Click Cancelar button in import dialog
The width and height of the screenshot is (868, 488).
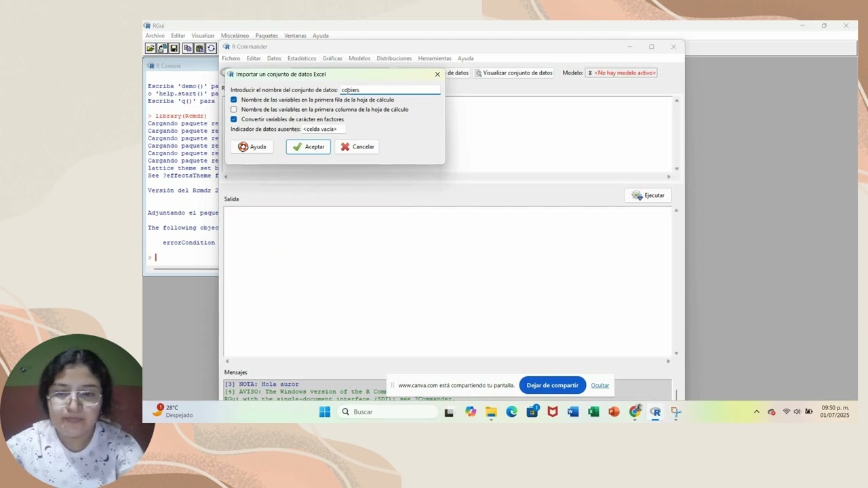point(357,146)
